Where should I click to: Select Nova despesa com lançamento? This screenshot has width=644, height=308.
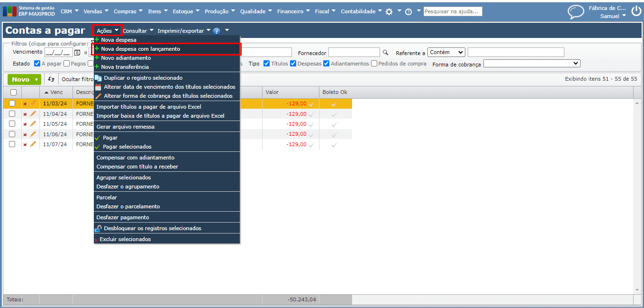167,49
